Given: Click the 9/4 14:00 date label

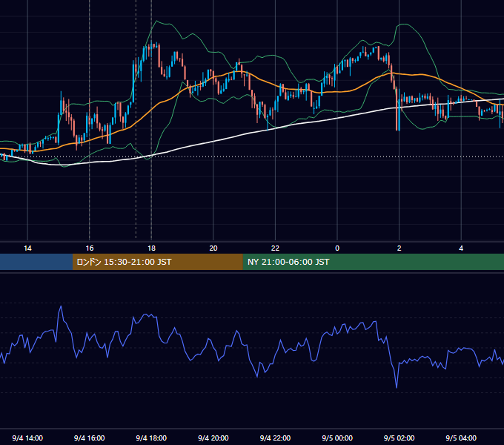Looking at the screenshot, I should pyautogui.click(x=27, y=438).
